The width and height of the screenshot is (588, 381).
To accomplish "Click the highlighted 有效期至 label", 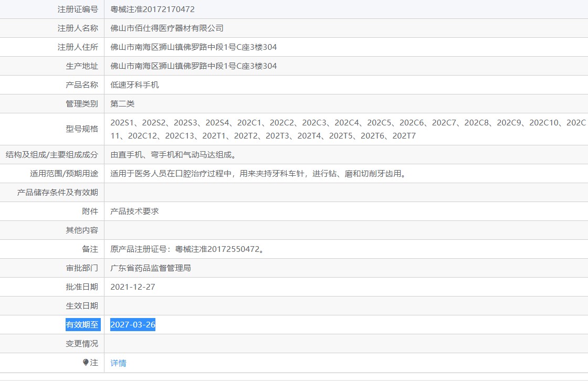I will 83,325.
